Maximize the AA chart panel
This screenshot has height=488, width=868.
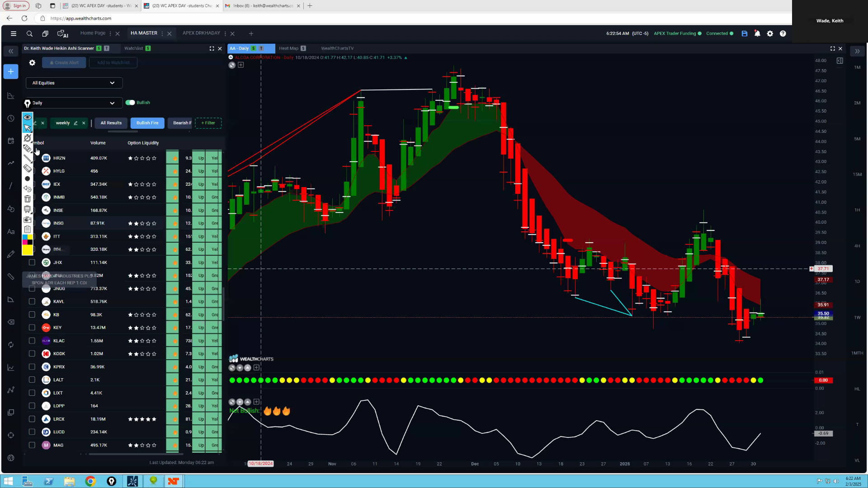point(833,48)
